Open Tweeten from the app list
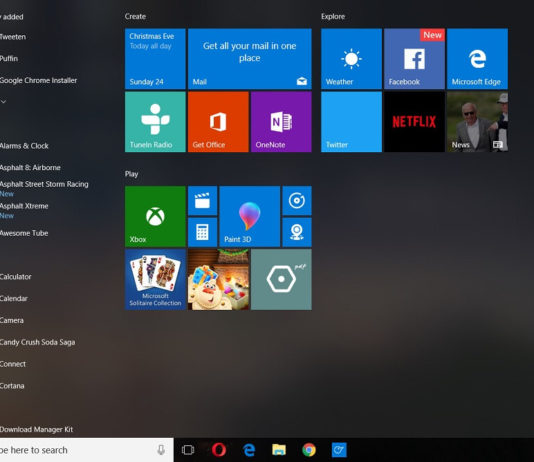The image size is (534, 462). coord(13,37)
